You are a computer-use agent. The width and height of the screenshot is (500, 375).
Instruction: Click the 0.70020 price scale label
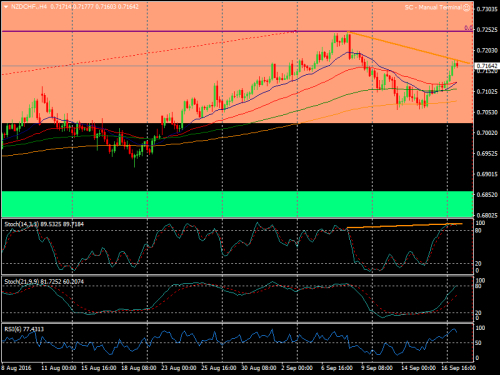pyautogui.click(x=487, y=133)
